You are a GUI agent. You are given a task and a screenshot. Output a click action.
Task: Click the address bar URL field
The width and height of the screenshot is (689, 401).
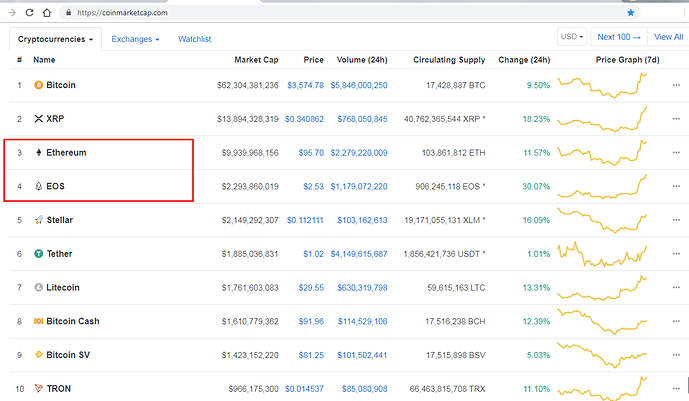(347, 13)
